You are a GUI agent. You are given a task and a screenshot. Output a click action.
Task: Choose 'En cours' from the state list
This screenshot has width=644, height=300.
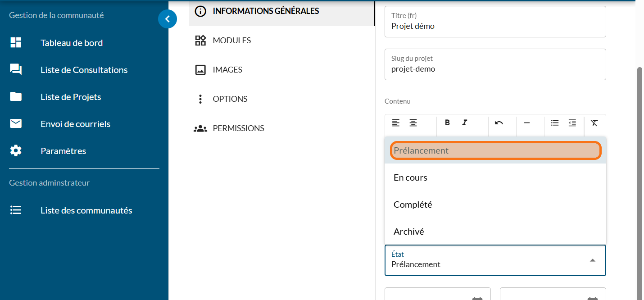click(495, 177)
